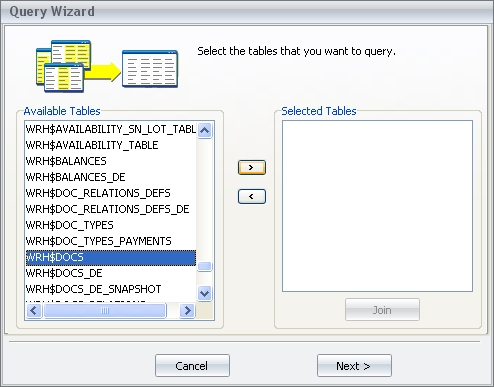Click the highlighted WRH$DOCS table
494x387 pixels.
[111, 257]
